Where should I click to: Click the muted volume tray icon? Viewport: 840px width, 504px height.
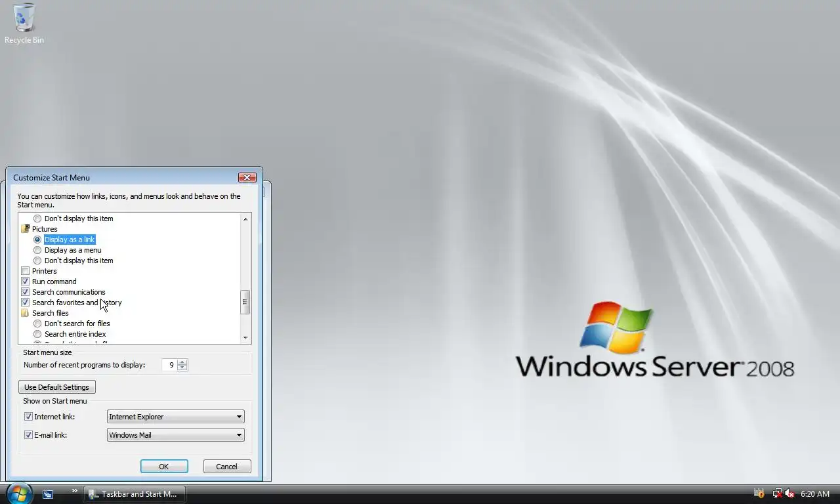tap(789, 493)
